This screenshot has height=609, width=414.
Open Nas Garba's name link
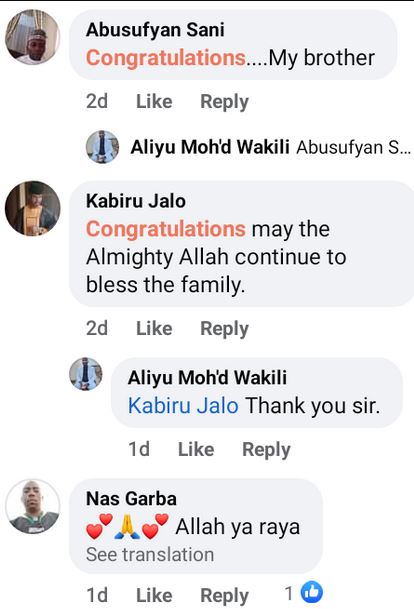131,499
